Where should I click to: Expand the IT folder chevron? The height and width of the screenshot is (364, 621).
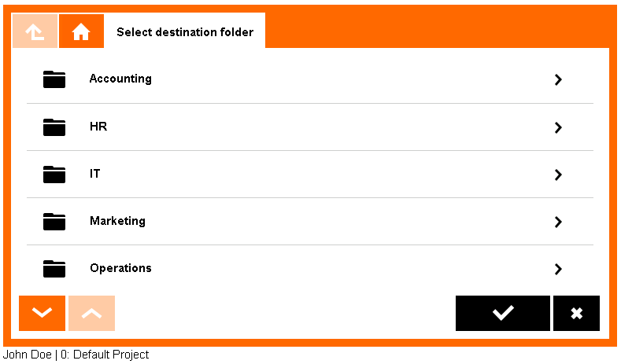pyautogui.click(x=558, y=175)
